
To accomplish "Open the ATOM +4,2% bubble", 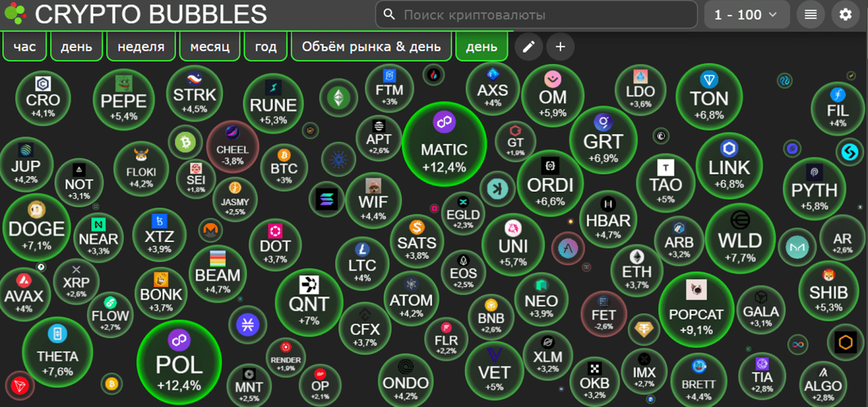I will click(411, 299).
